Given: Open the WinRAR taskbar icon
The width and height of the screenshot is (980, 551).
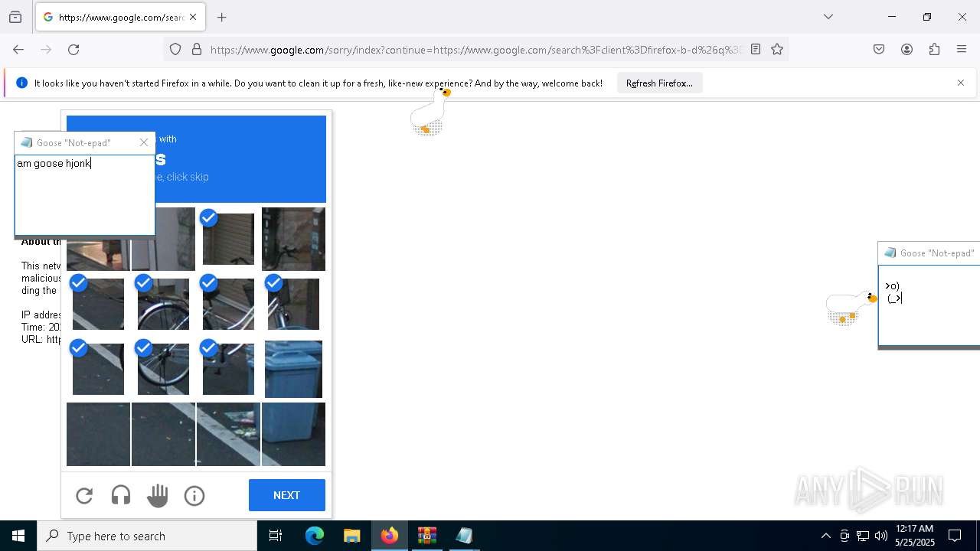Looking at the screenshot, I should 427,536.
